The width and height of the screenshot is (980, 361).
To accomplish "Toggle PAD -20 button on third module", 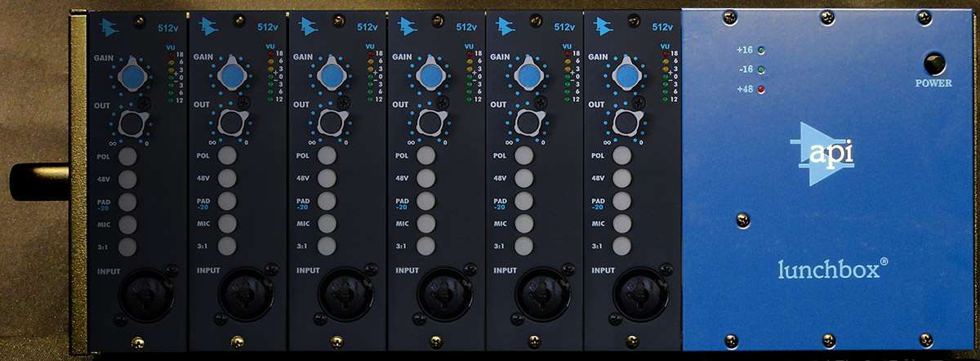I will 326,201.
